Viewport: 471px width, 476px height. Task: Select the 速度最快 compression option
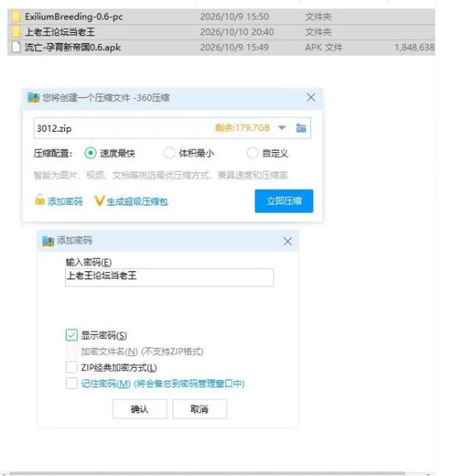(90, 153)
